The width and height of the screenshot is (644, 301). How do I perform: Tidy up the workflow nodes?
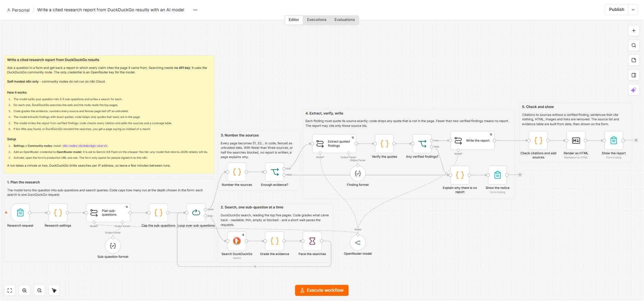(54, 290)
